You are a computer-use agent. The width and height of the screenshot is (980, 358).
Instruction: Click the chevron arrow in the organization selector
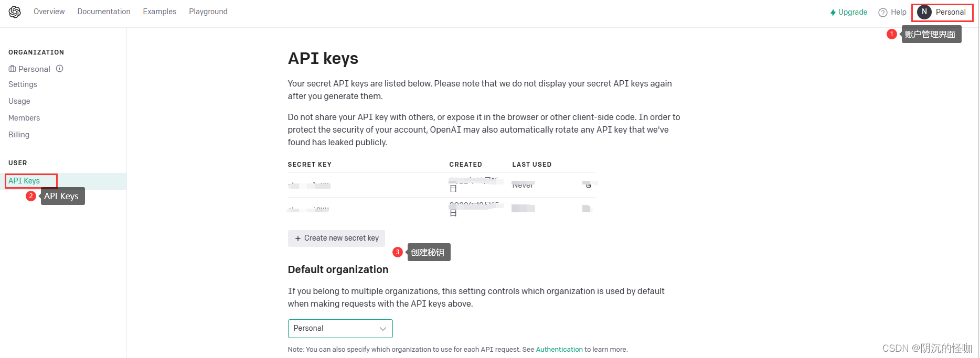coord(383,329)
